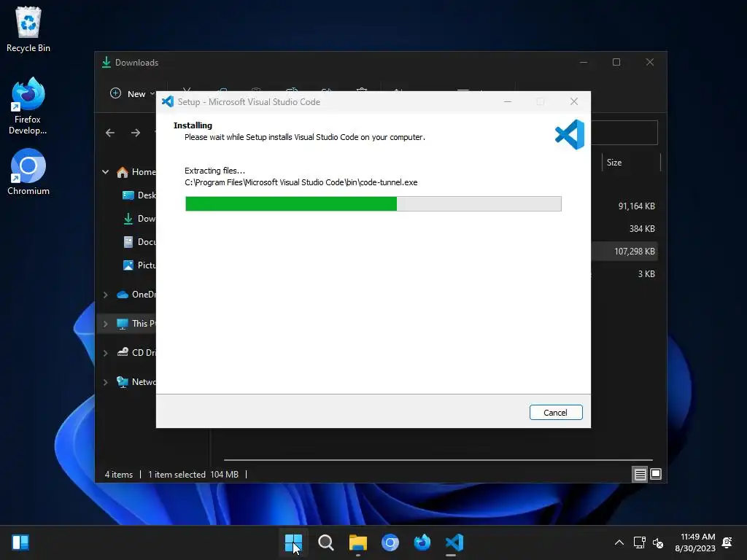This screenshot has height=560, width=747.
Task: Select the CD Drive icon
Action: (123, 352)
